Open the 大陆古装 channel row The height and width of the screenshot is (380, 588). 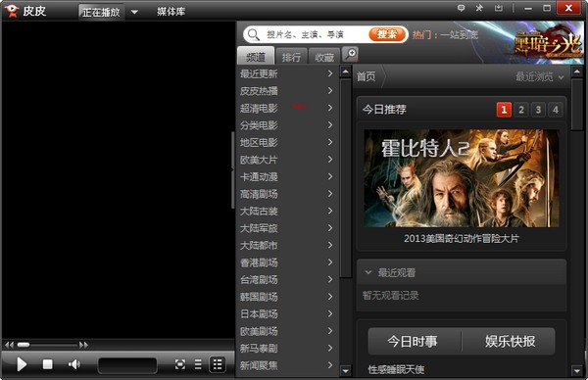click(x=287, y=211)
